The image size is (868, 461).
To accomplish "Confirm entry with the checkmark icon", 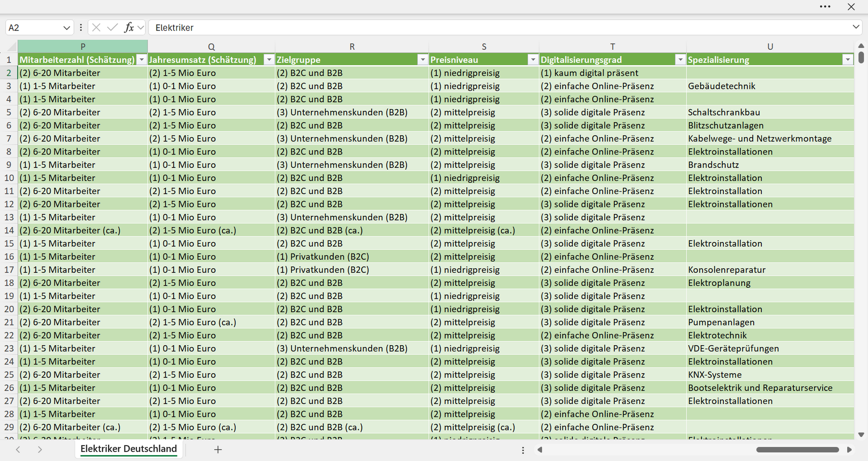I will (x=112, y=28).
